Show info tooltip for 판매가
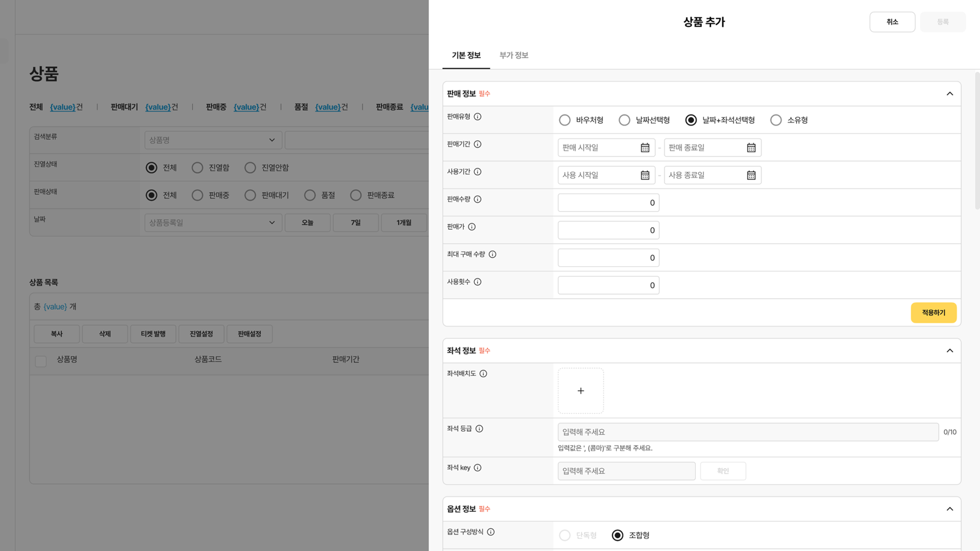 point(472,227)
